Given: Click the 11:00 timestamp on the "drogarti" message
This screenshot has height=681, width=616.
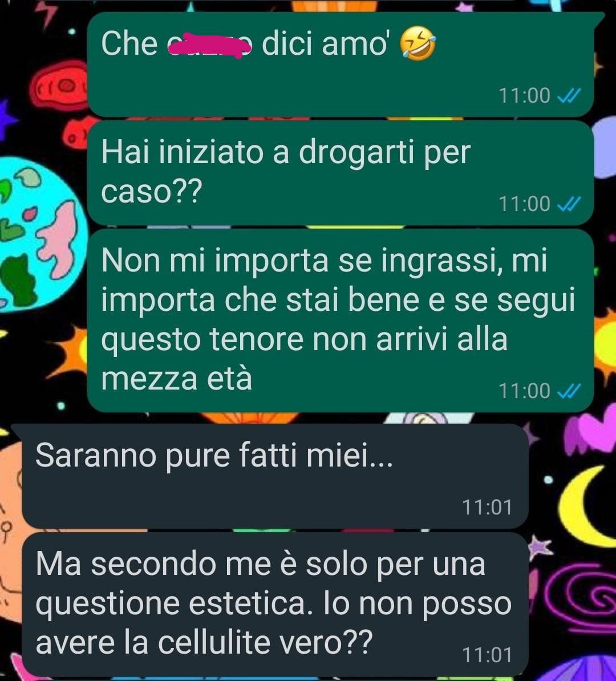Looking at the screenshot, I should coord(524,204).
